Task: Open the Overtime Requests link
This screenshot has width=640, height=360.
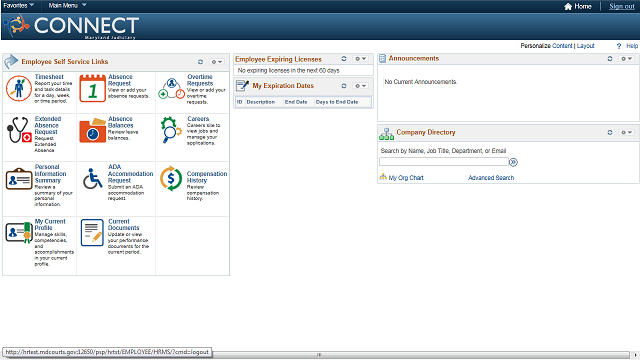Action: pyautogui.click(x=200, y=80)
